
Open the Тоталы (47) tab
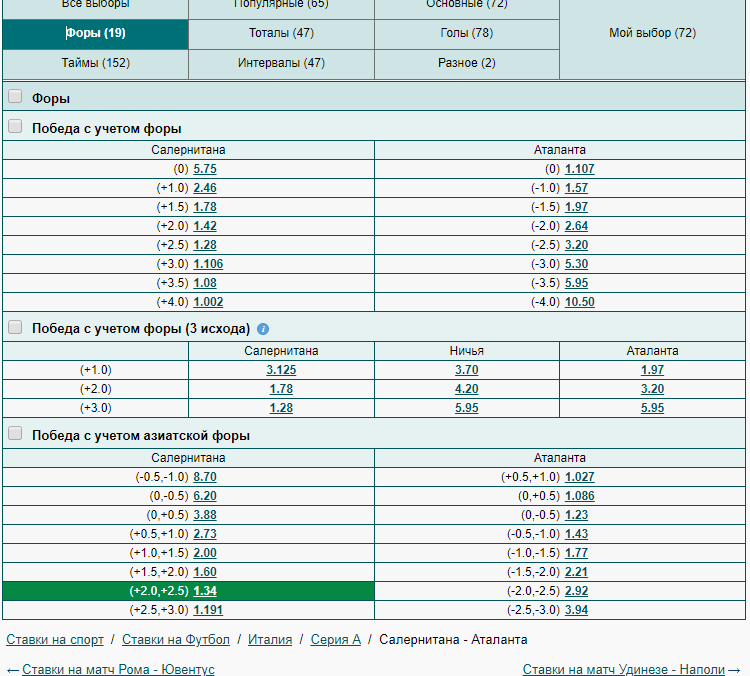tap(281, 33)
